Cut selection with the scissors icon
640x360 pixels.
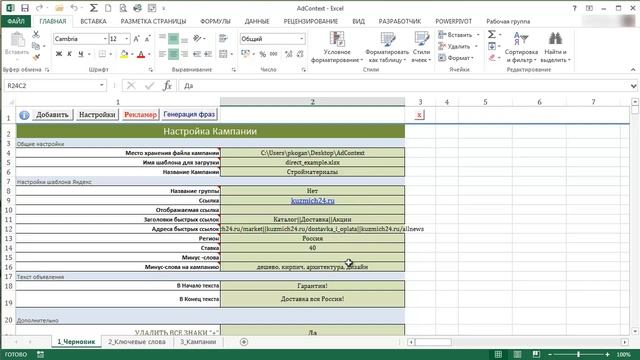click(36, 35)
